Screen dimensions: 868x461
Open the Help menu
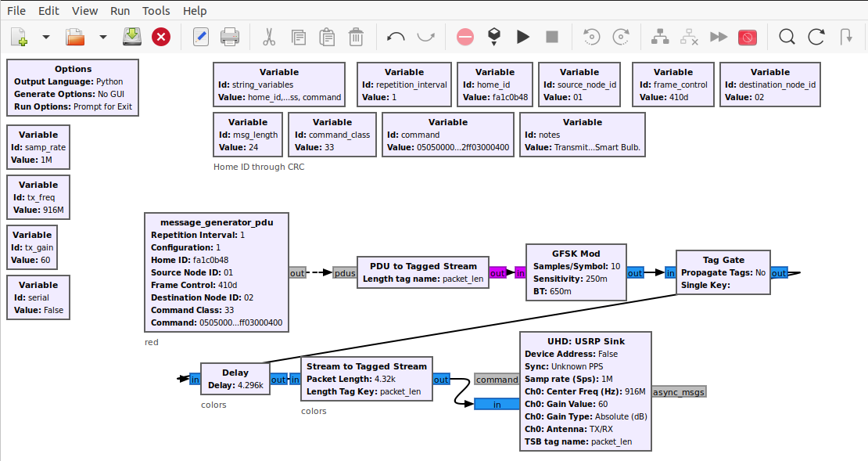(x=194, y=10)
